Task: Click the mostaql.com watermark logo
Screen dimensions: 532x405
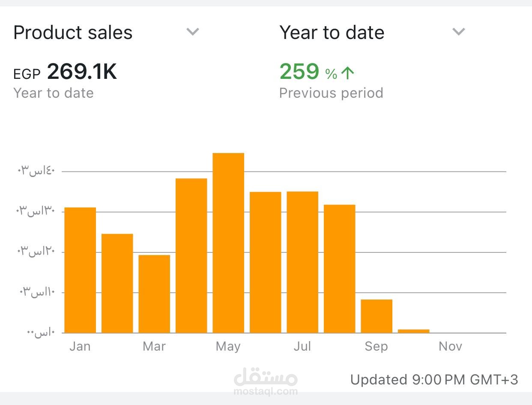Action: 266,381
